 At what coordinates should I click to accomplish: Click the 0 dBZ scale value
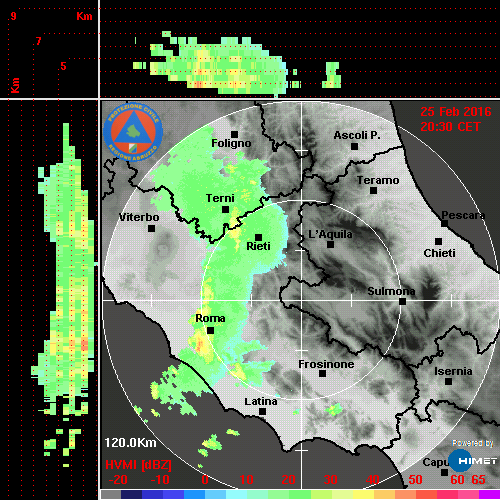205,480
